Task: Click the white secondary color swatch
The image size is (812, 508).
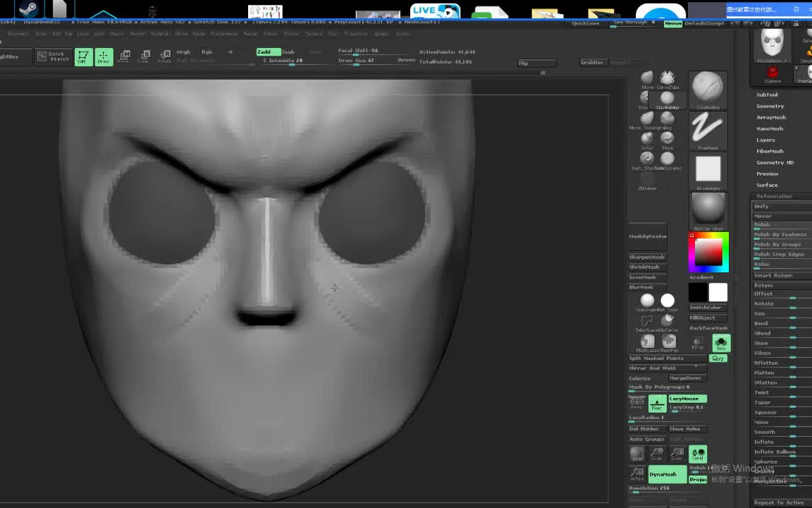Action: click(718, 291)
